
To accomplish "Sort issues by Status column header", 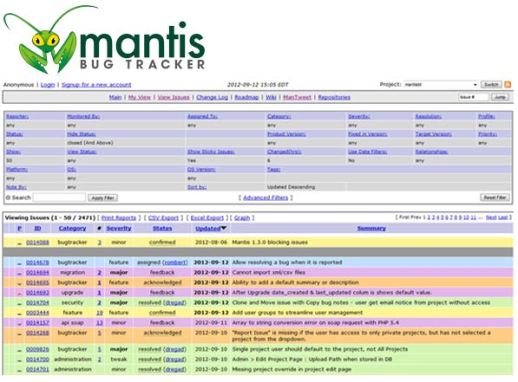I will point(162,228).
